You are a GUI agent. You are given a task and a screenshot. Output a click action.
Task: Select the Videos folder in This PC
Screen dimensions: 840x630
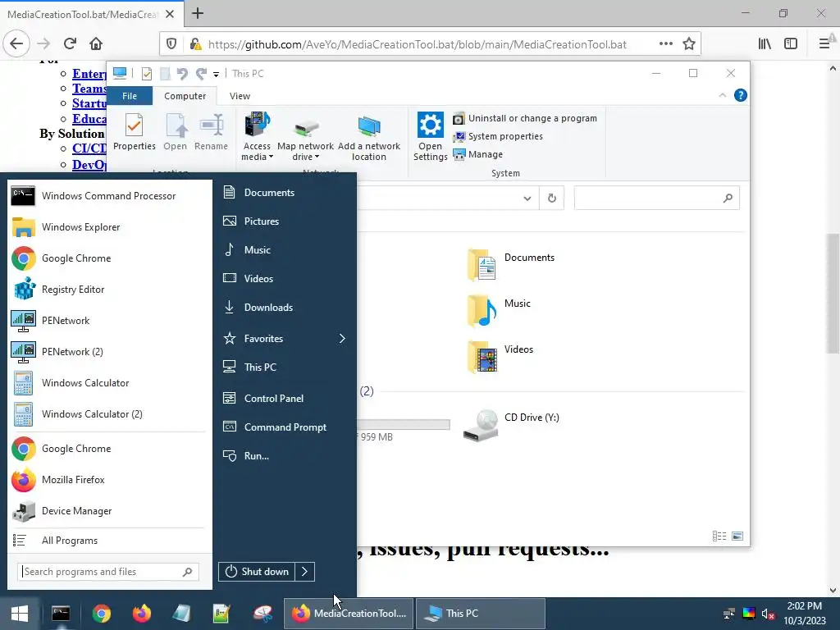500,356
